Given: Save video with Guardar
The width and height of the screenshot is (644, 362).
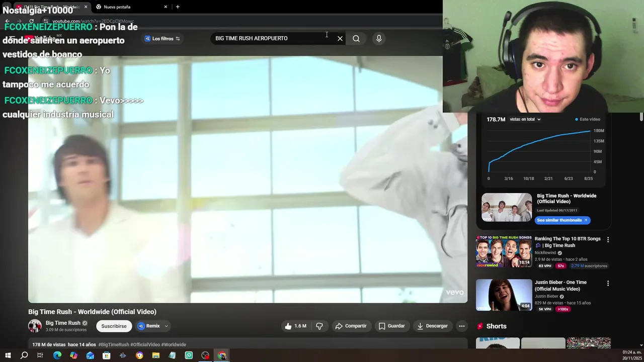Looking at the screenshot, I should pyautogui.click(x=391, y=326).
